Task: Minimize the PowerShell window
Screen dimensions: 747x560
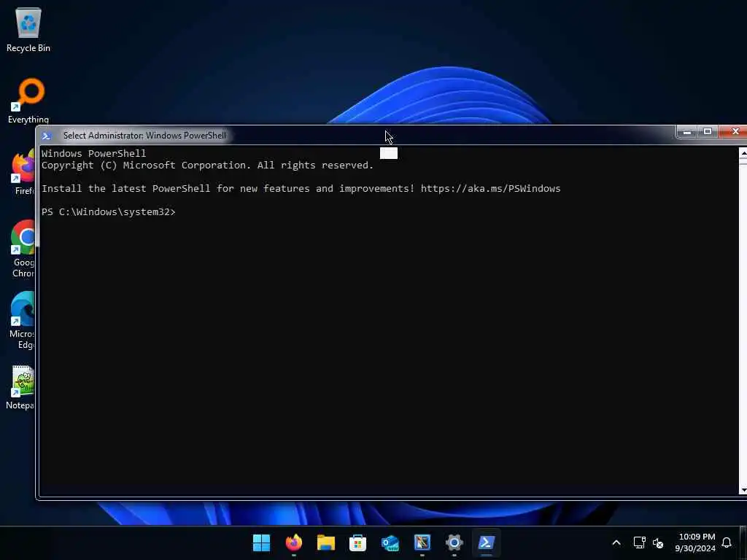Action: pyautogui.click(x=687, y=132)
